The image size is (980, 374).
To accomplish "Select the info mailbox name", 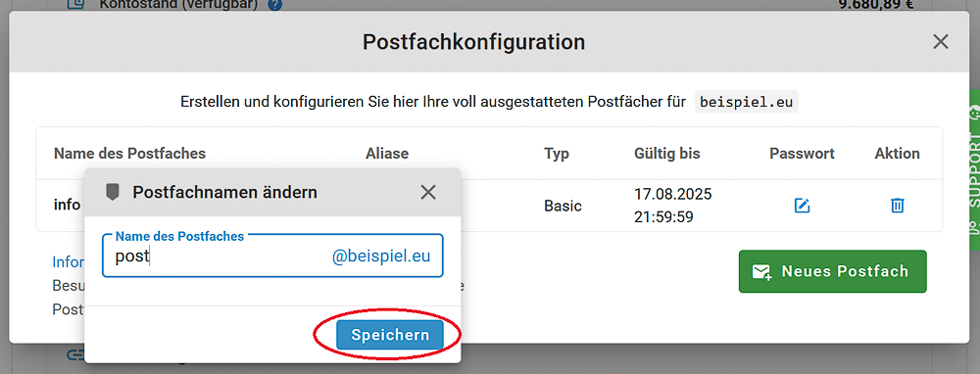I will point(67,205).
